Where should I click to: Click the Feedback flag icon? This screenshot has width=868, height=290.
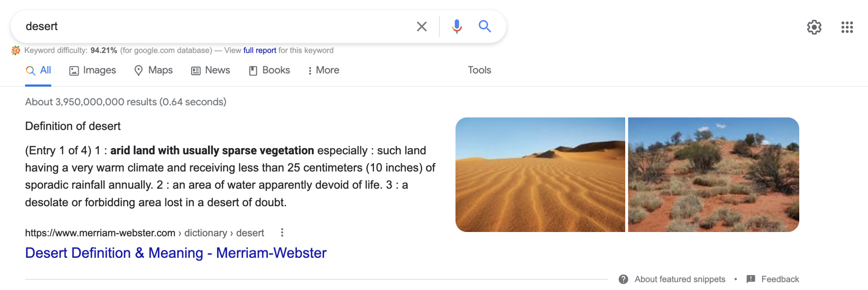tap(751, 279)
